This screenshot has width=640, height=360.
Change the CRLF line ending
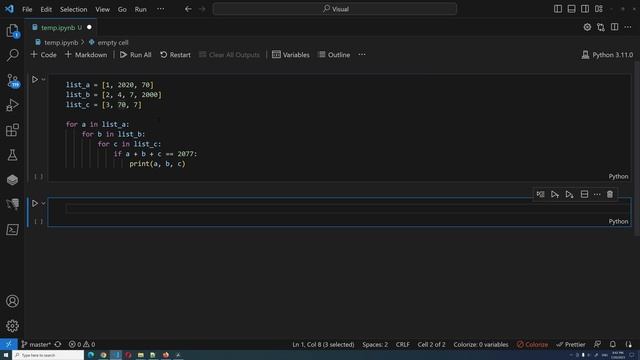pyautogui.click(x=402, y=344)
